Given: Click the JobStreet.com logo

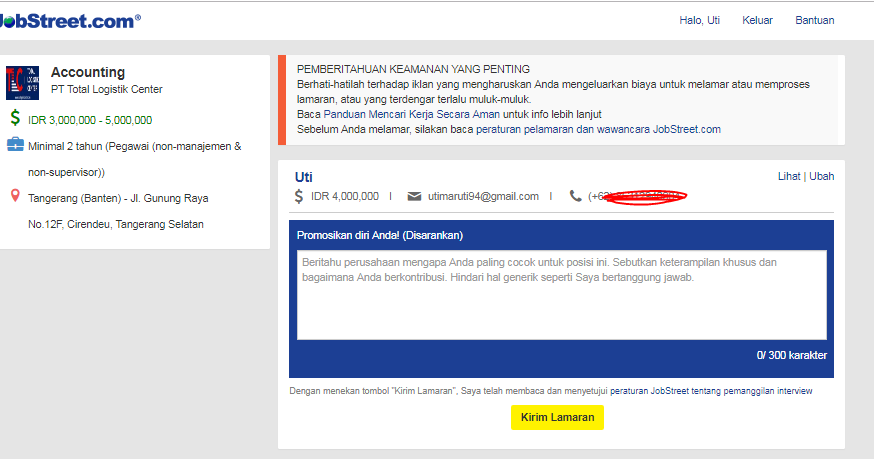Looking at the screenshot, I should point(70,21).
